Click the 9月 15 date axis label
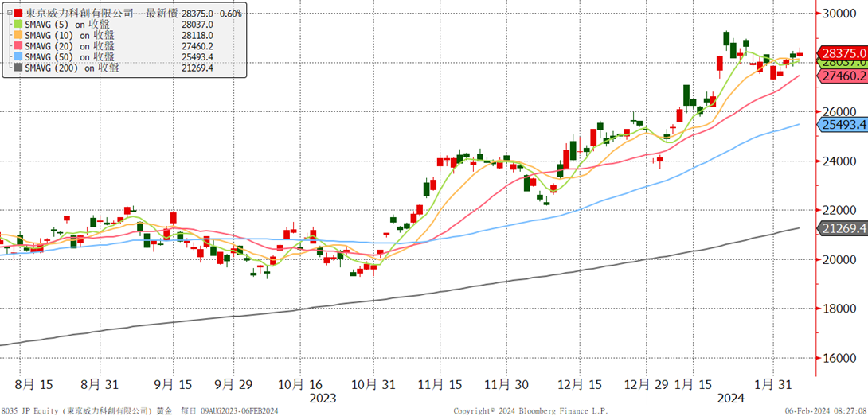Image resolution: width=868 pixels, height=416 pixels. pyautogui.click(x=172, y=384)
